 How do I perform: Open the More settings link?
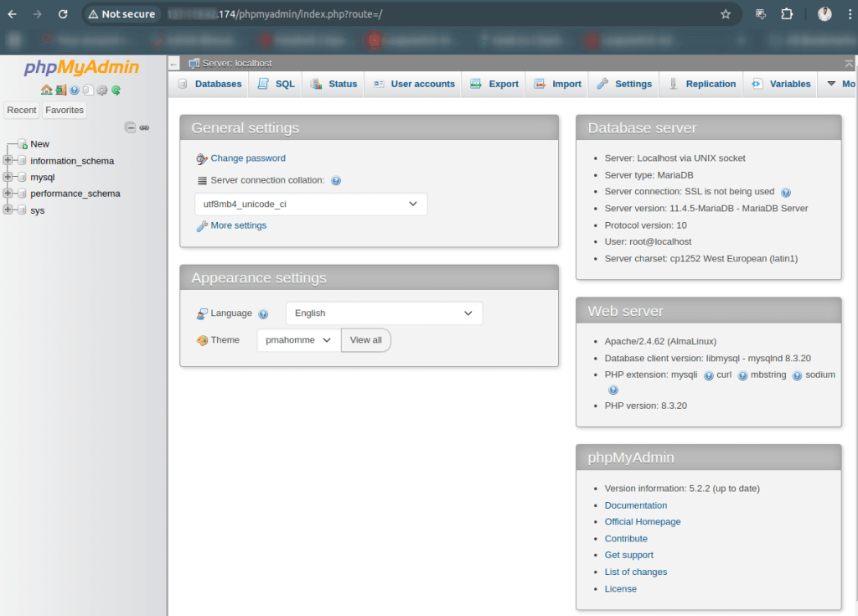(x=239, y=225)
